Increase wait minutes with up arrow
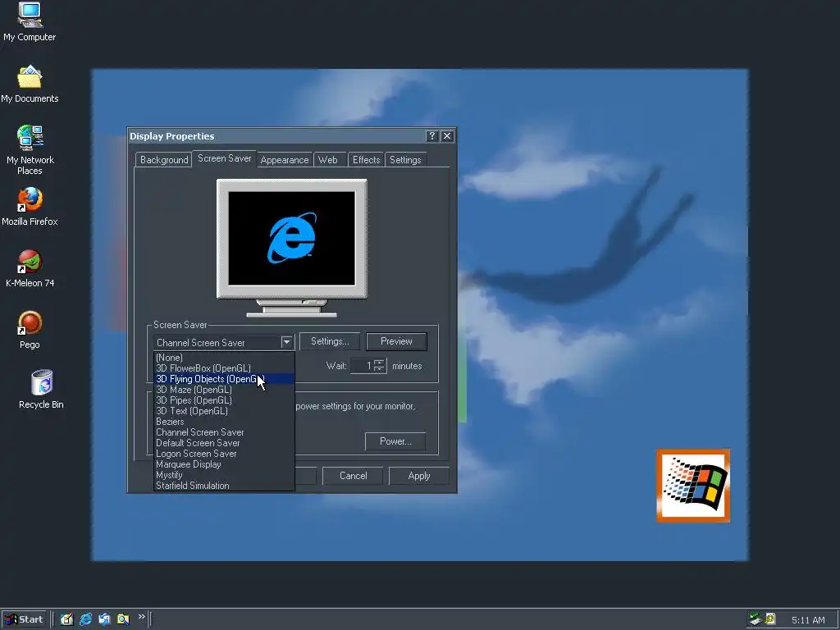The width and height of the screenshot is (840, 630). click(x=379, y=362)
